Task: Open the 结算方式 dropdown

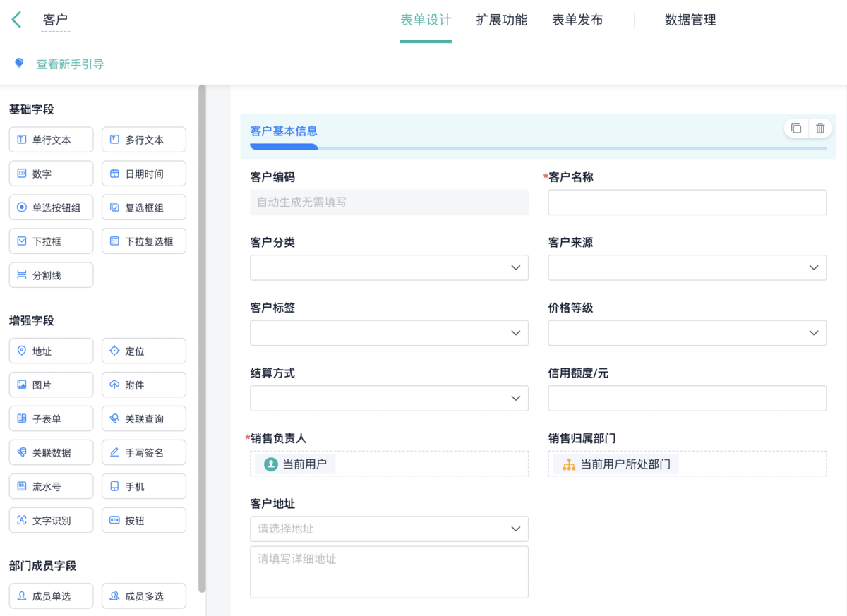Action: click(389, 398)
